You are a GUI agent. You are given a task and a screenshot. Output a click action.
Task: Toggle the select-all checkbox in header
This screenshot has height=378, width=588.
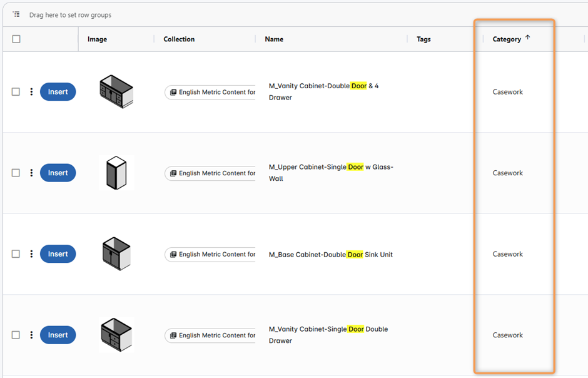[x=16, y=39]
